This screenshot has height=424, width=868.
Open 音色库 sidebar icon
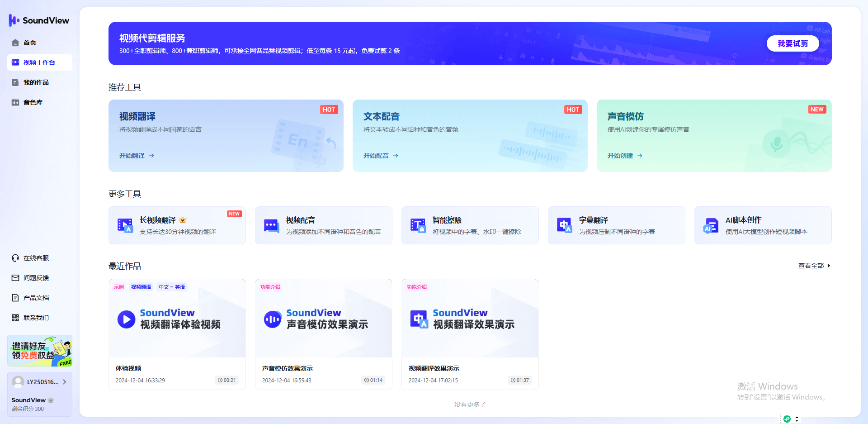pos(15,102)
